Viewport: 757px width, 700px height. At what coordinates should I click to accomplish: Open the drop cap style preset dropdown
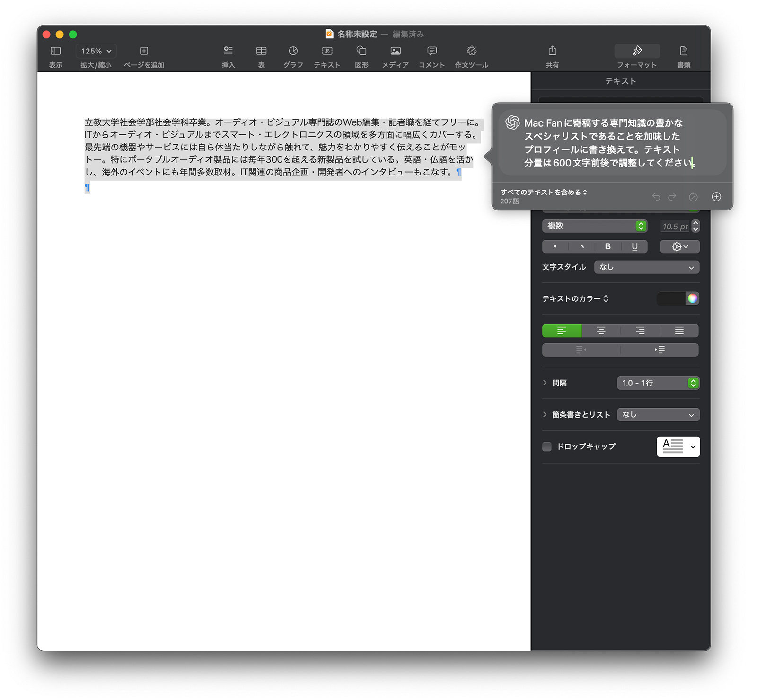678,446
